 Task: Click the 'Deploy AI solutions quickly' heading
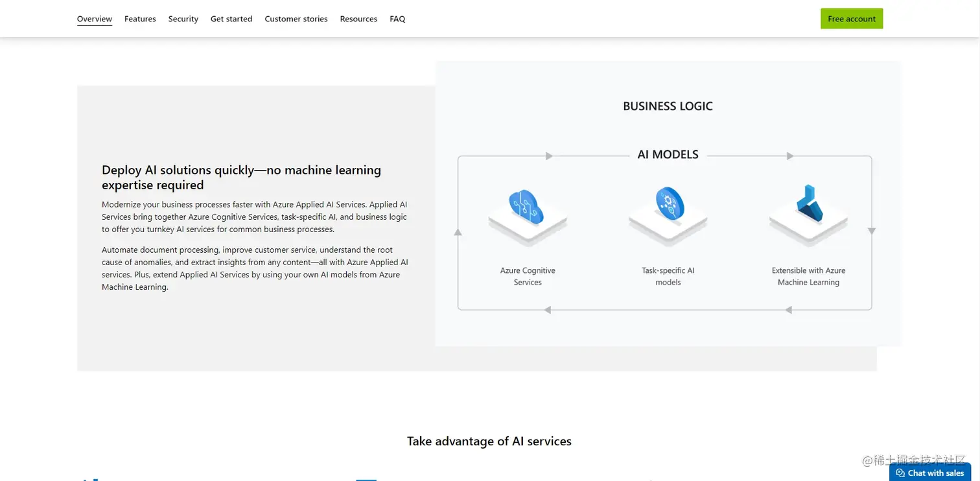[x=241, y=177]
